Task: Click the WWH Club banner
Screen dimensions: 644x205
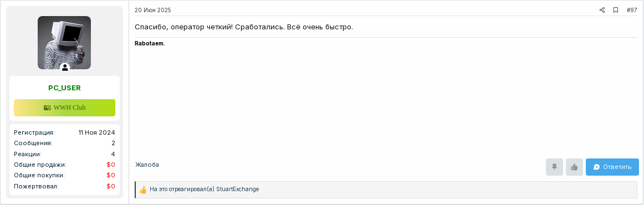Action: [64, 107]
